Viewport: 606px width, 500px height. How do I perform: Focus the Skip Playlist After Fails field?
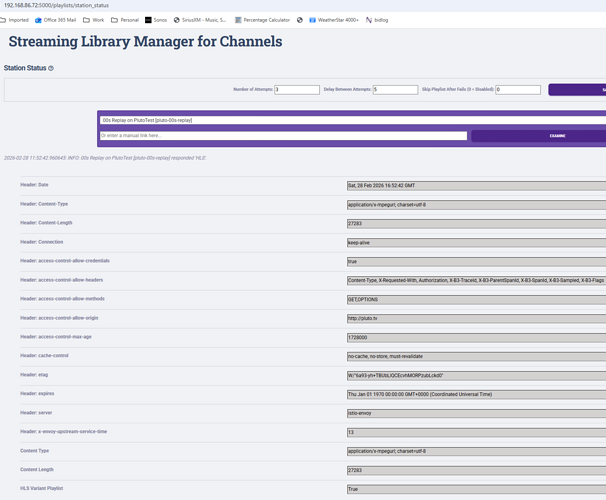point(517,90)
